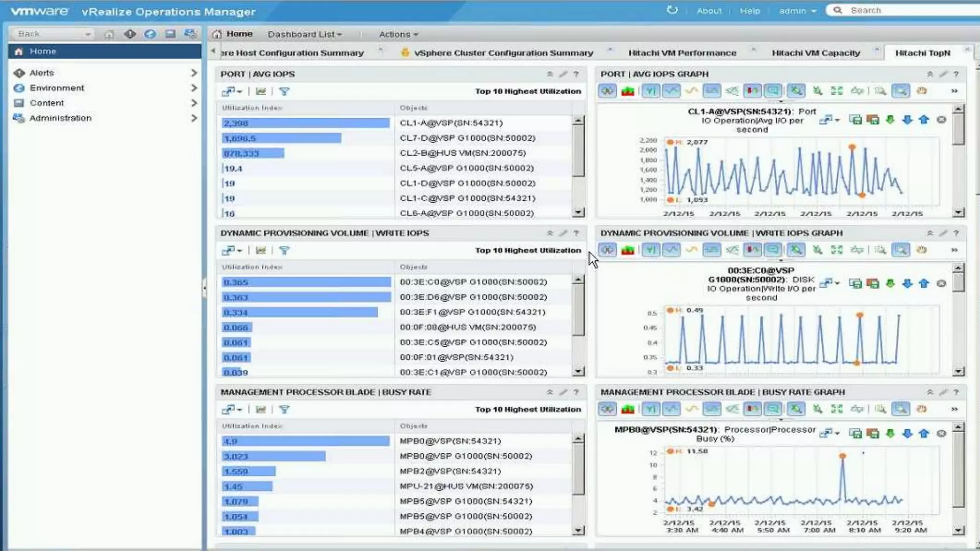
Task: Click the chart icon in PORT | AVG IOPS widget toolbar
Action: (x=261, y=91)
